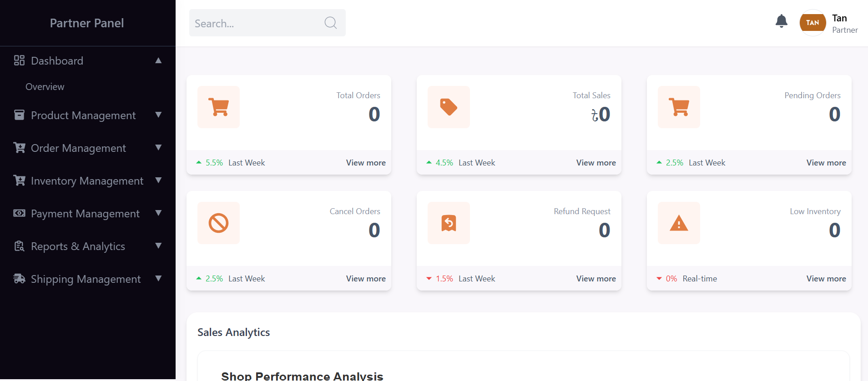
Task: Expand Payment Management submenu arrow
Action: click(158, 213)
